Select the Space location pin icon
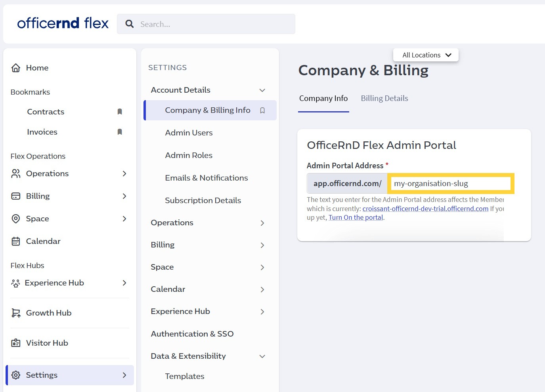The width and height of the screenshot is (545, 392). 15,218
